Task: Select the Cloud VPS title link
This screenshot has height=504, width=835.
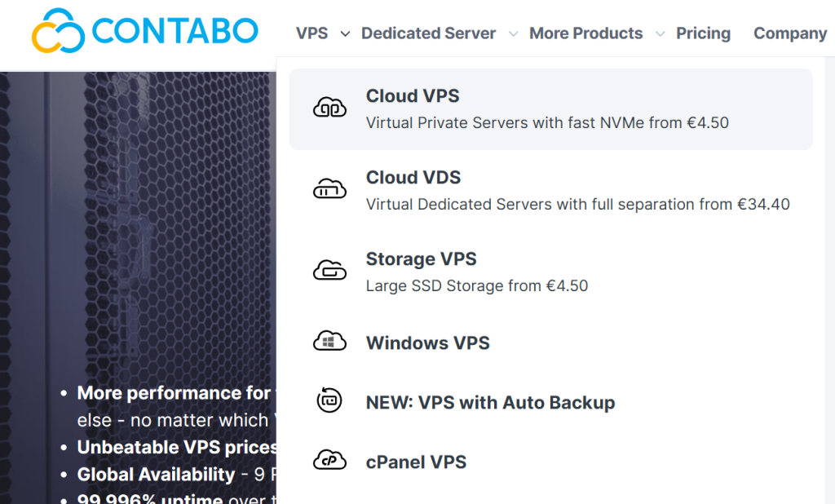Action: point(413,96)
